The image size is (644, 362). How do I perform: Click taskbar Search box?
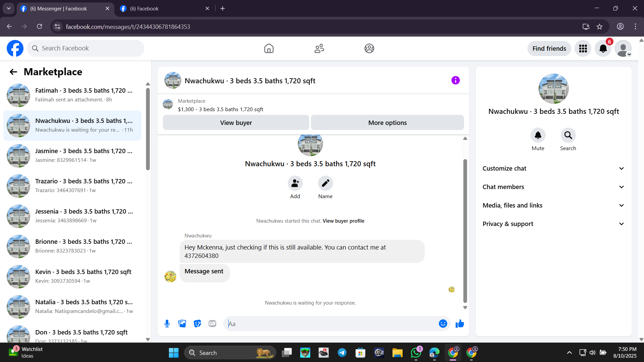click(230, 353)
